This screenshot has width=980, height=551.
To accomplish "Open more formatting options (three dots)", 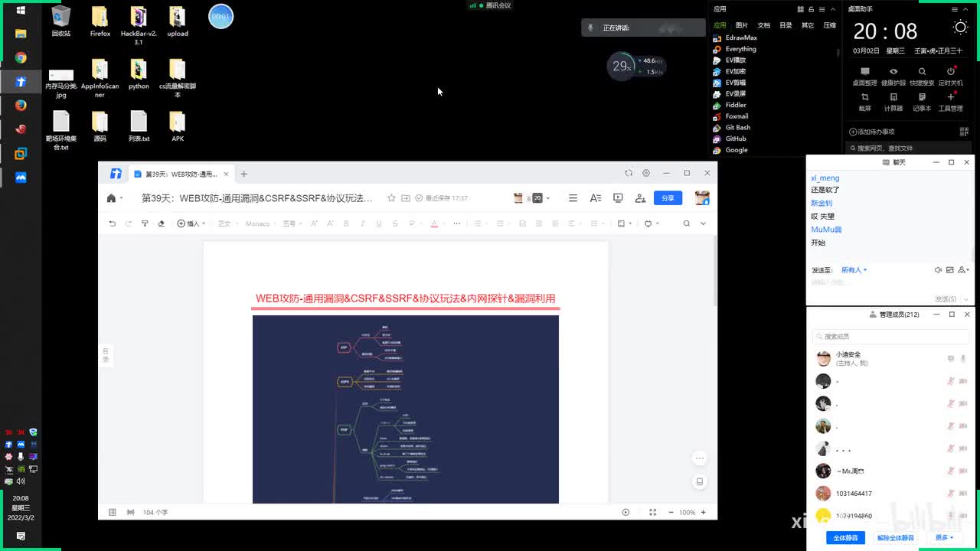I will 457,223.
